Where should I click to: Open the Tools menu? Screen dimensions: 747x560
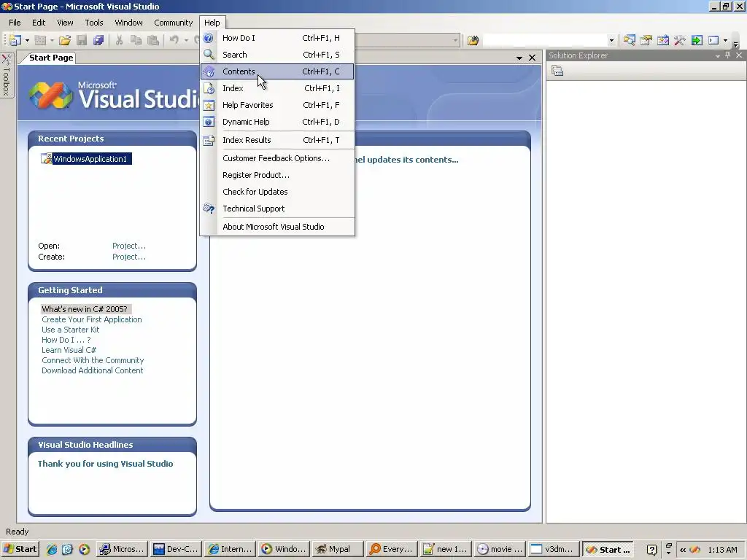(94, 23)
